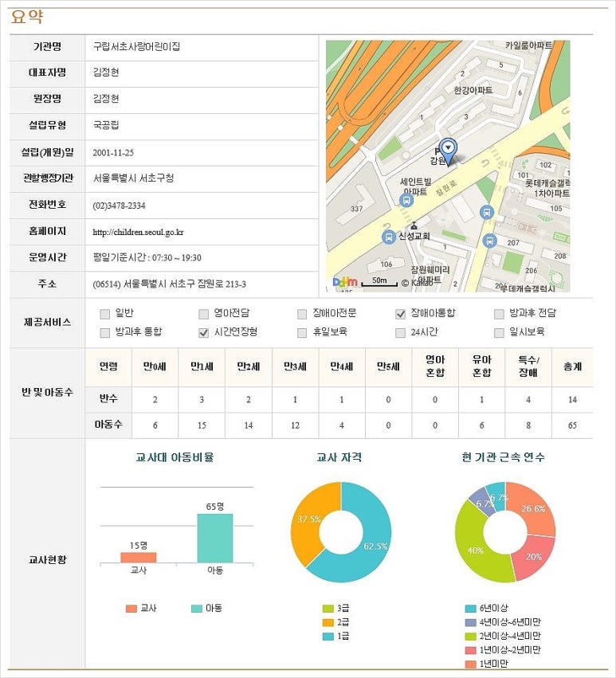Click the 요약 section heading
Screen dimensions: 616x678
[27, 17]
